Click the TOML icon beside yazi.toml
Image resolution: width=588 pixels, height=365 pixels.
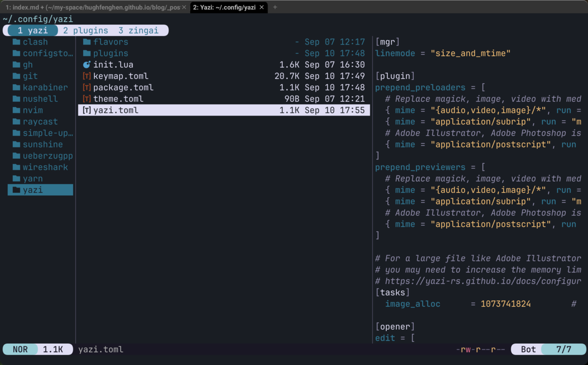(87, 110)
